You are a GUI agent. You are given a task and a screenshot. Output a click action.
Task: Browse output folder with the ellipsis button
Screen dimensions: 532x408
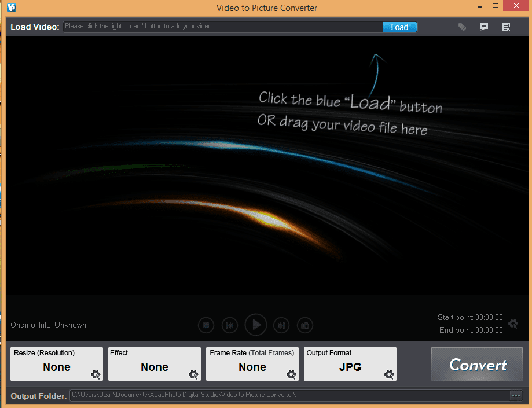pyautogui.click(x=516, y=395)
